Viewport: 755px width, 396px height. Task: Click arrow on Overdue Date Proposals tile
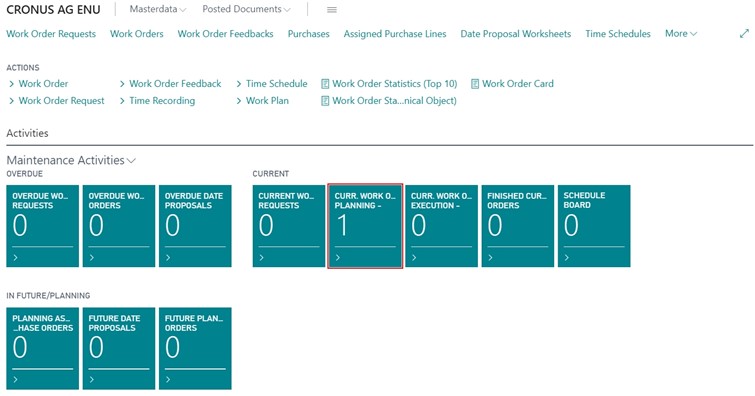pos(168,258)
